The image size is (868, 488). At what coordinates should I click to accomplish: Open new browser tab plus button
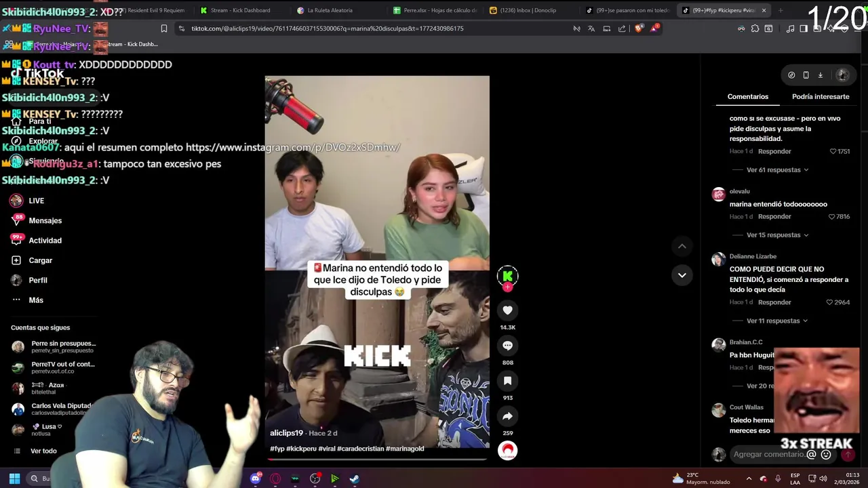pos(781,10)
